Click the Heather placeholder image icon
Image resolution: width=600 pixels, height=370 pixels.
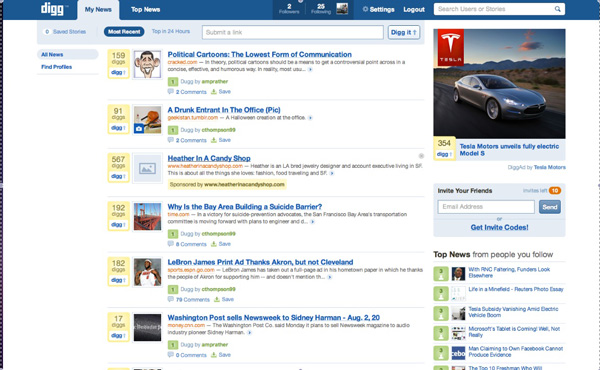(x=147, y=168)
